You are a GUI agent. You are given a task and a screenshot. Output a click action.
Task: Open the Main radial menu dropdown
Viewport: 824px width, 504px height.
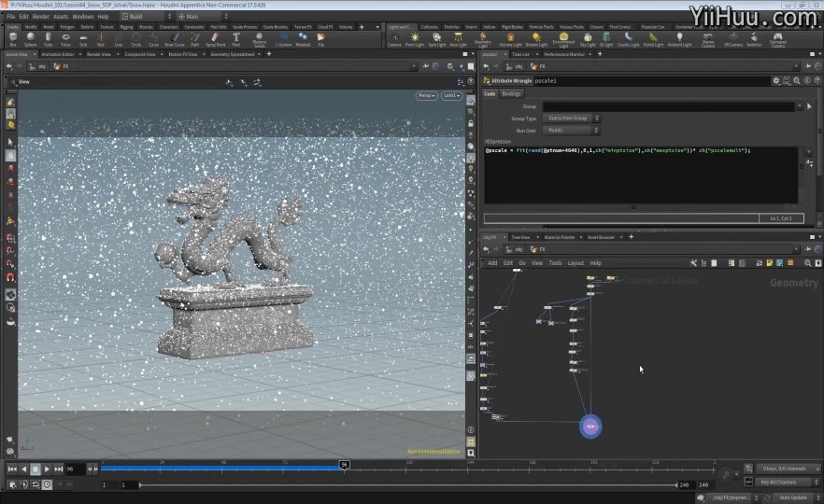[x=203, y=16]
